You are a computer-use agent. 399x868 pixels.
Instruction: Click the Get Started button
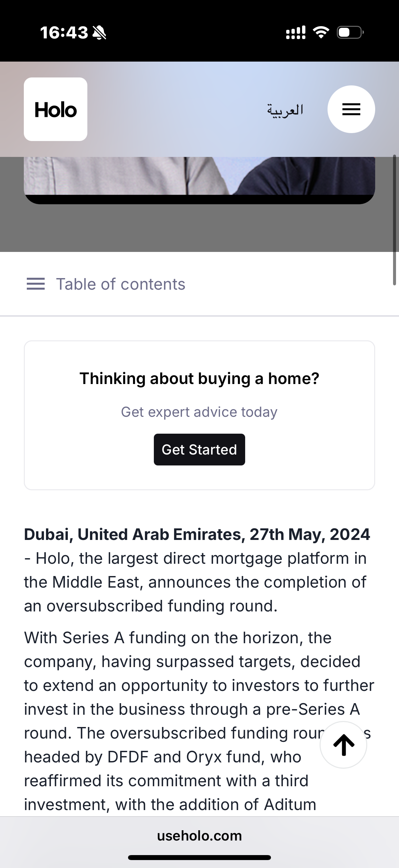pos(199,450)
